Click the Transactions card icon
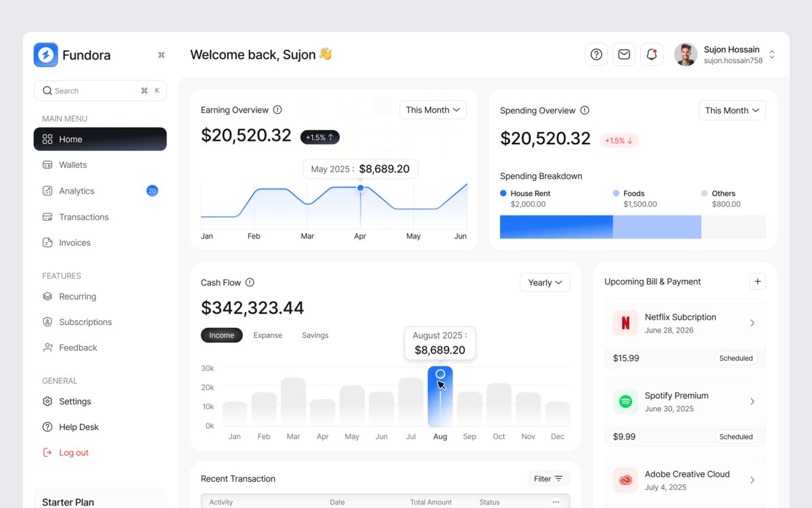This screenshot has height=508, width=812. pos(47,217)
